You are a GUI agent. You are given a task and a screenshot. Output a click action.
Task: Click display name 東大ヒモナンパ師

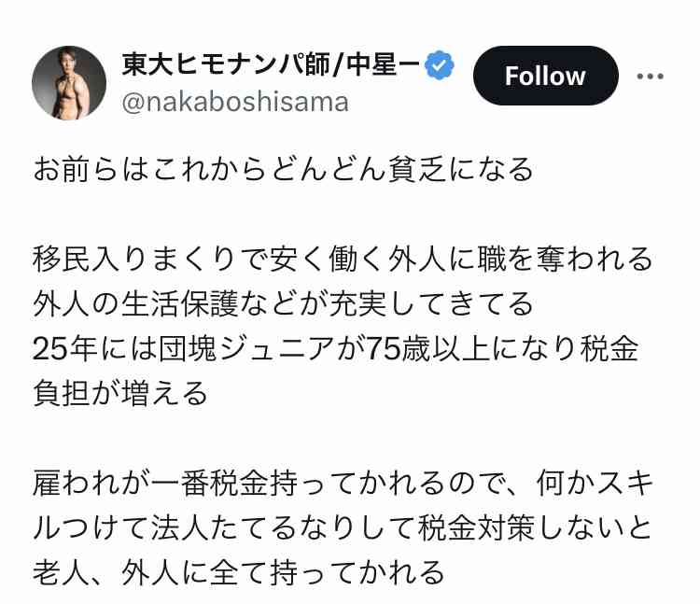226,64
